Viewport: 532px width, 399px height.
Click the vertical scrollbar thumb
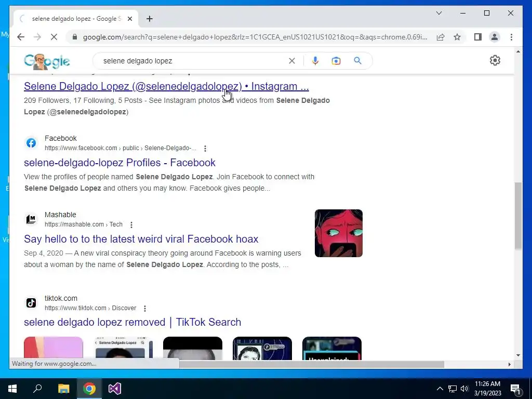coord(518,216)
